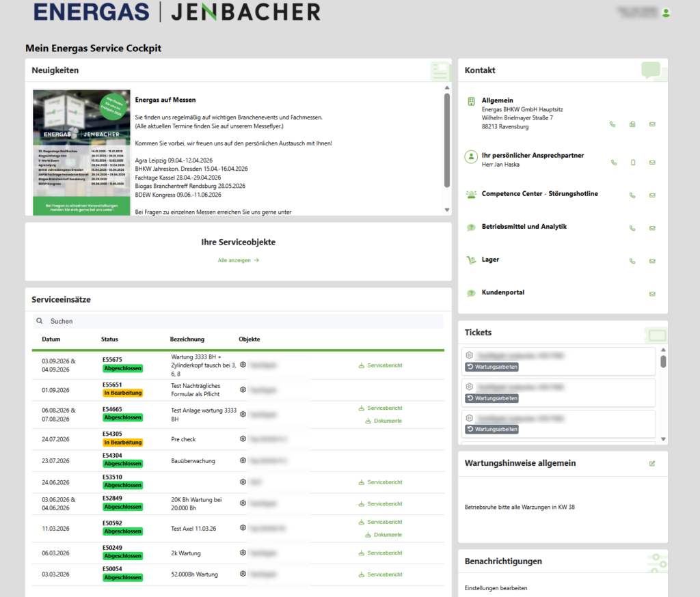Download Servicebericht for E55675
The image size is (700, 597).
tap(380, 365)
